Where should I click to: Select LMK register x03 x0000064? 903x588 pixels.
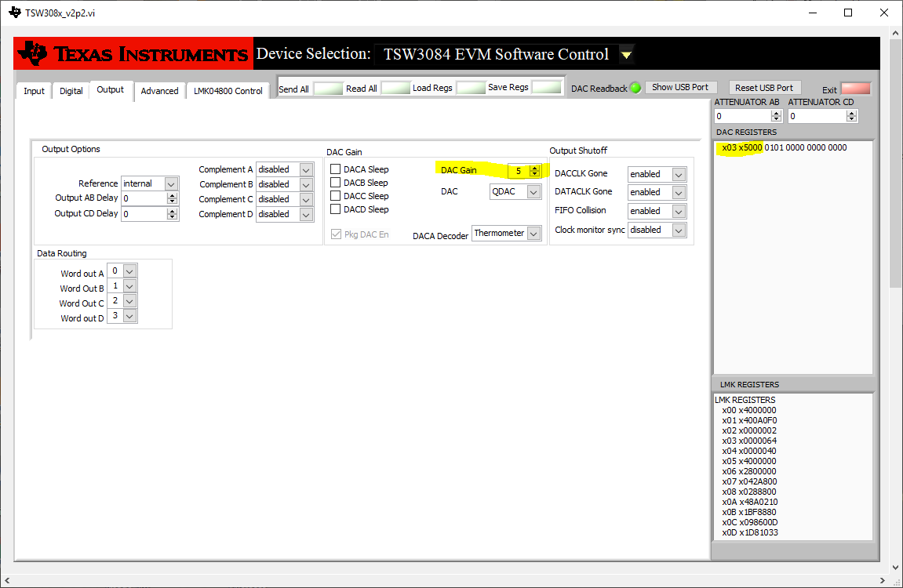(x=749, y=441)
